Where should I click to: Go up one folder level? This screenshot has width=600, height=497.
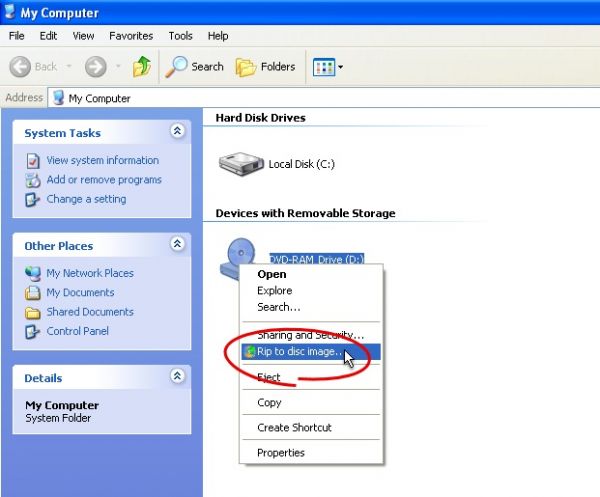coord(142,67)
